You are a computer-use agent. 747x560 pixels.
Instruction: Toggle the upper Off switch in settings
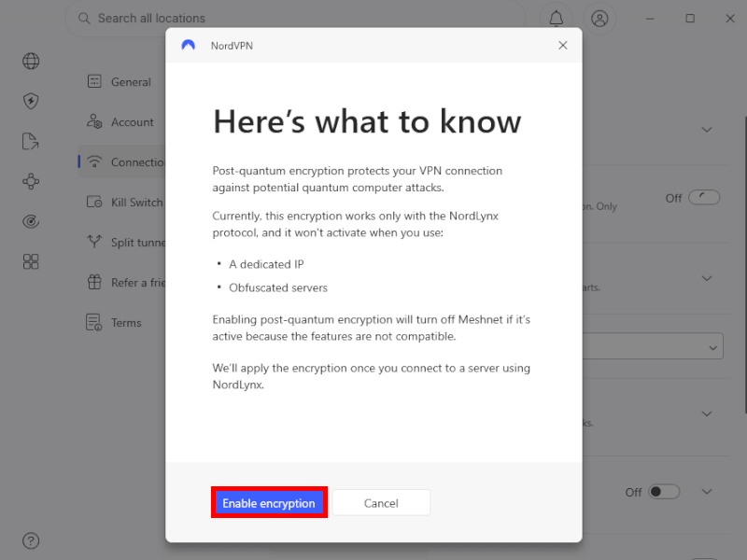point(704,198)
